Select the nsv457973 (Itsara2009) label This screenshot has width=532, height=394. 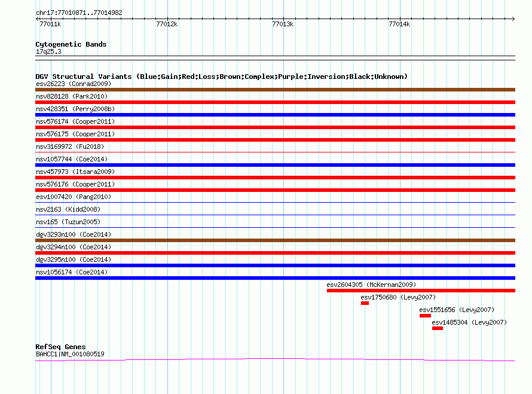point(75,172)
